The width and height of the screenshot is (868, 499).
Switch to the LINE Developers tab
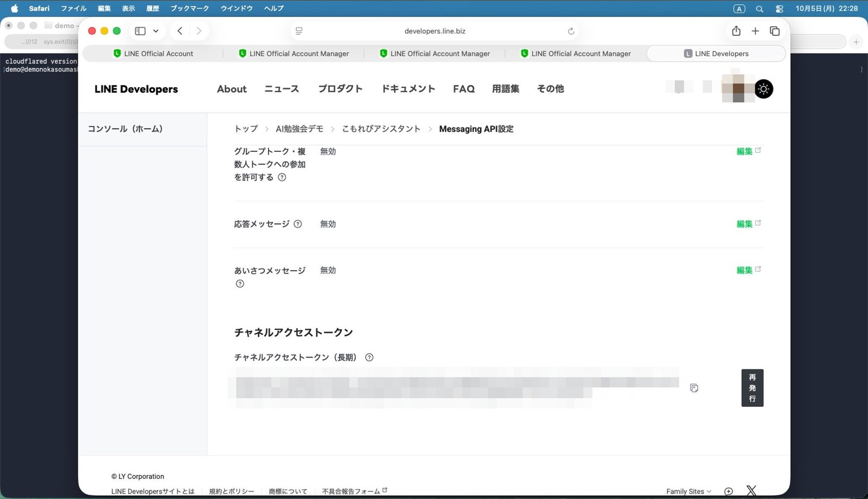point(716,54)
